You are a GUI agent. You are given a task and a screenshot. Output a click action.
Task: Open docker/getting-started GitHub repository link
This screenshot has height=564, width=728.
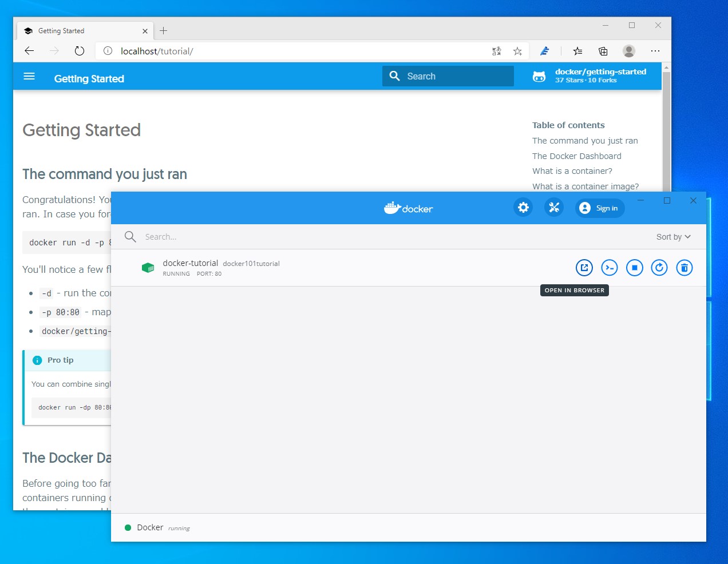click(601, 76)
